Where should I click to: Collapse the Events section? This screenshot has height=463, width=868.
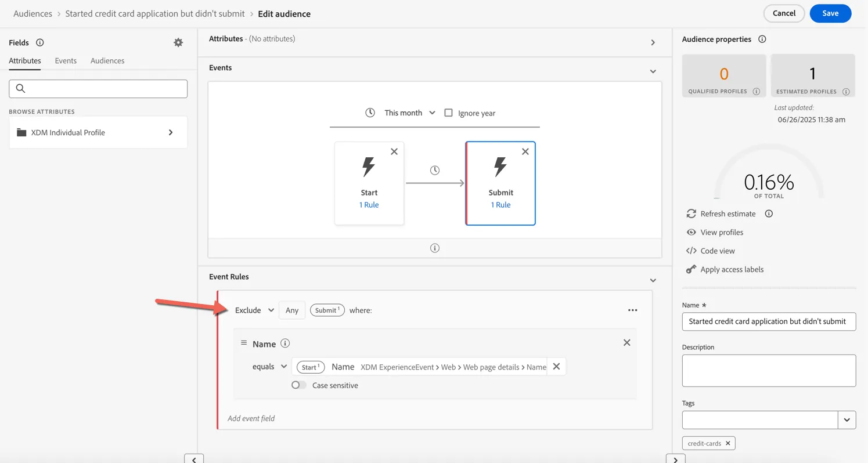[653, 71]
